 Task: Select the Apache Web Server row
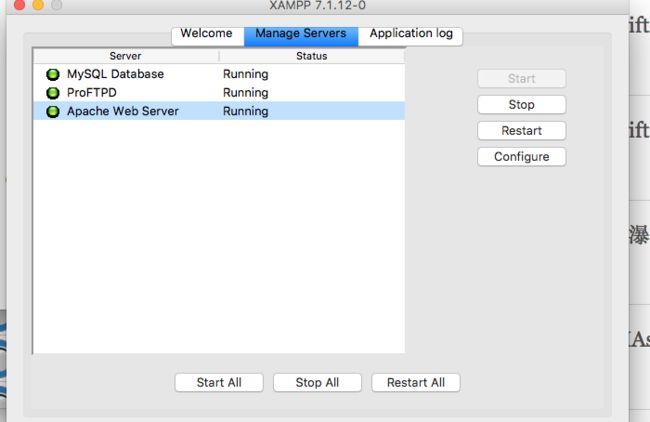(x=219, y=111)
